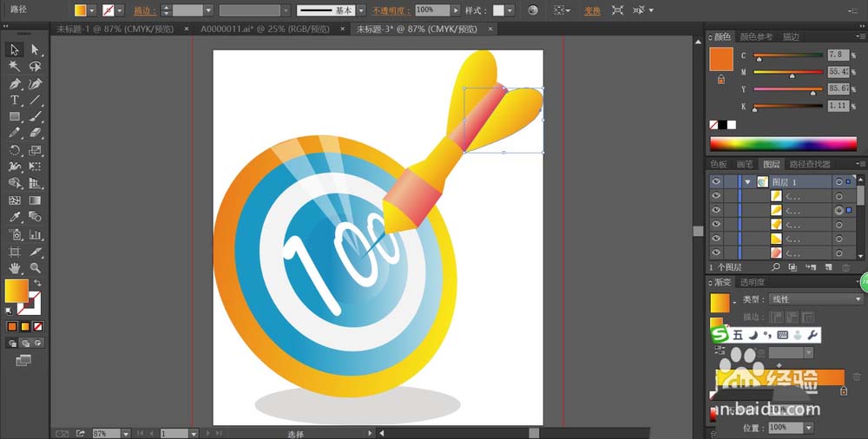
Task: Open the 基本 brush definition dropdown
Action: click(361, 10)
